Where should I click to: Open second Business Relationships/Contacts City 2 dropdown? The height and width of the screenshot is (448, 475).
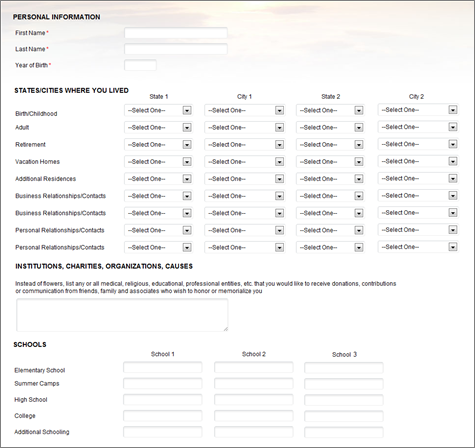coord(418,213)
